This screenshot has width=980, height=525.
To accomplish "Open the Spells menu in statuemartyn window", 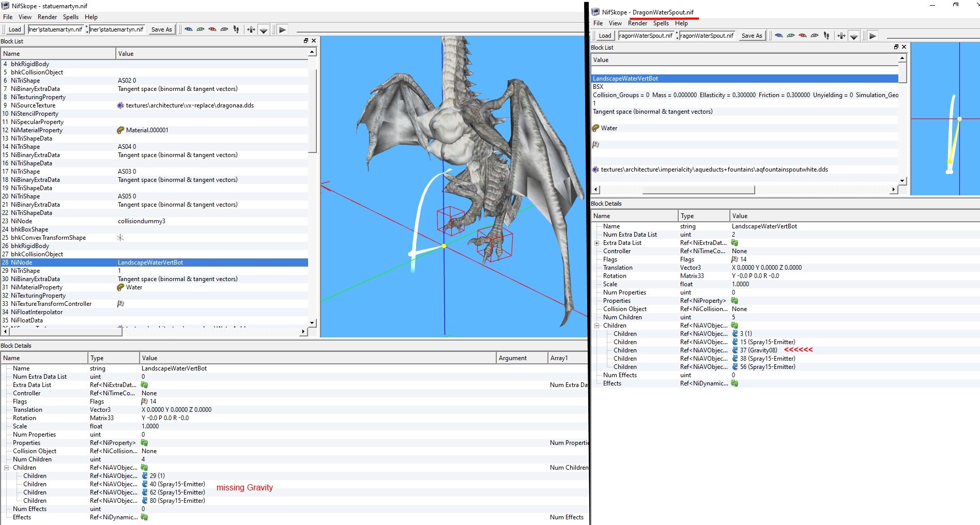I will 71,17.
